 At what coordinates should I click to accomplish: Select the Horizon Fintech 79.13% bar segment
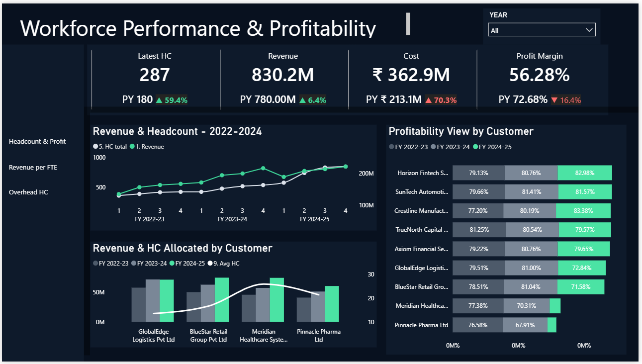coord(478,173)
